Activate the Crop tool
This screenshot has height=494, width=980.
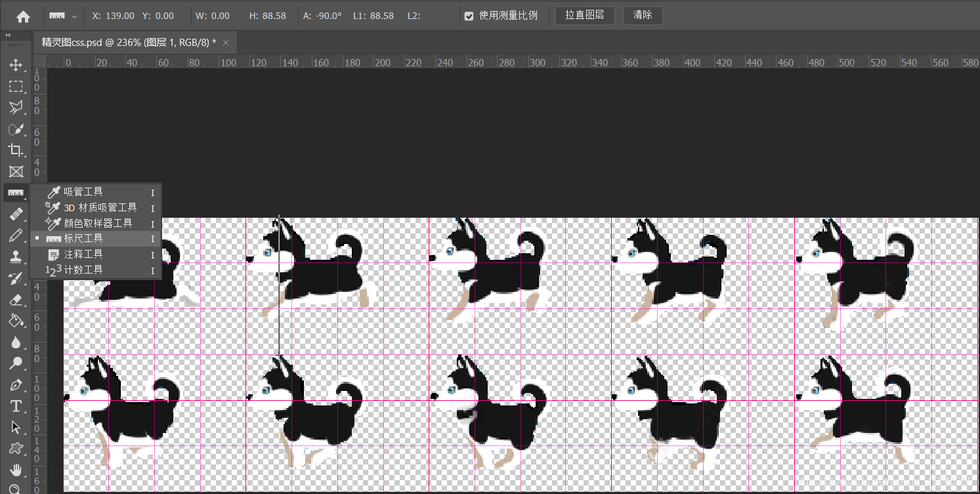pyautogui.click(x=16, y=150)
